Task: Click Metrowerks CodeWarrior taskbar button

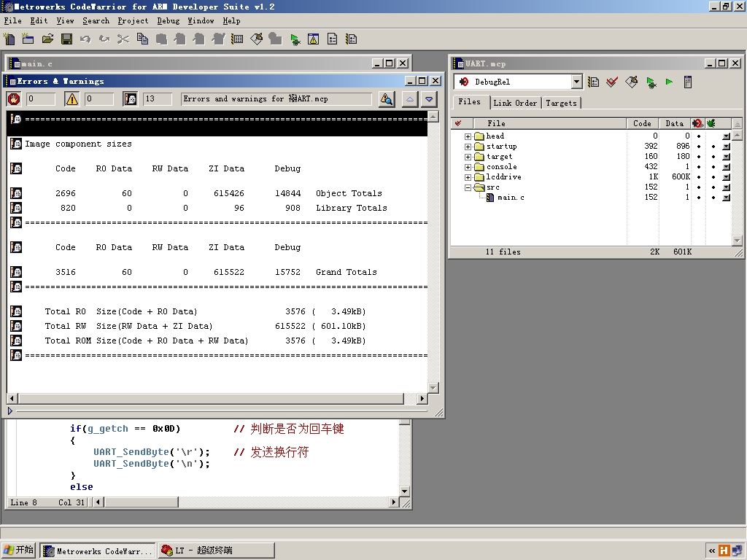Action: click(98, 551)
